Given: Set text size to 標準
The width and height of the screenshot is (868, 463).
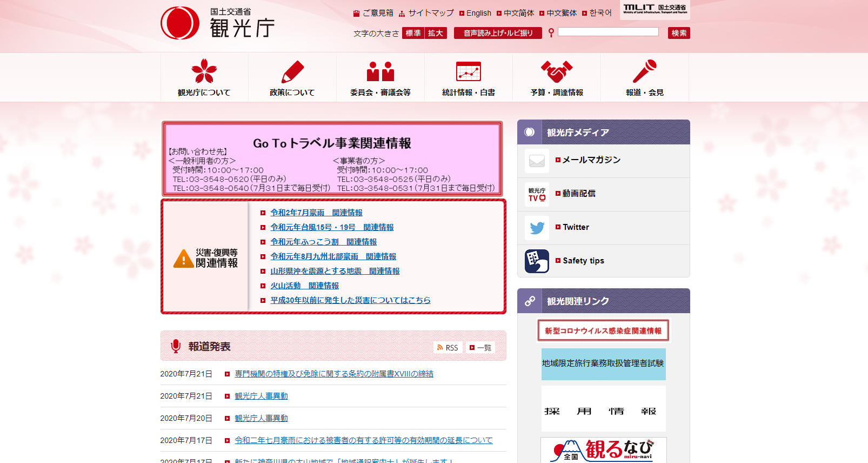Looking at the screenshot, I should [413, 34].
